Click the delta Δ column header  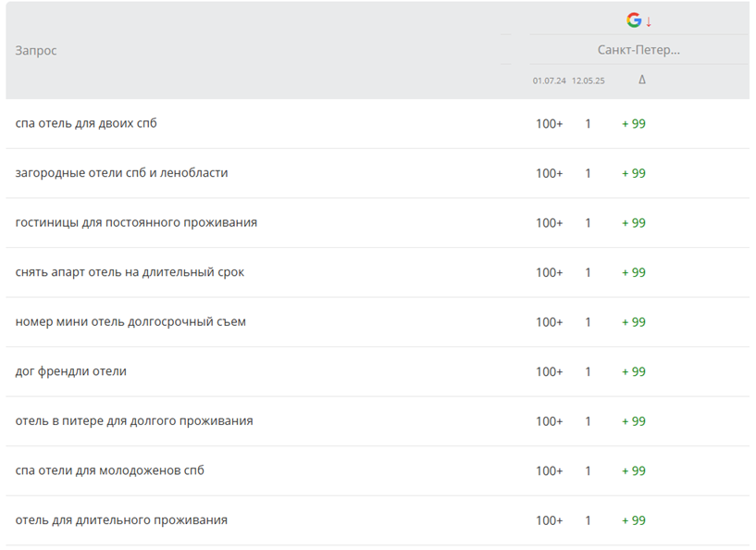coord(642,81)
